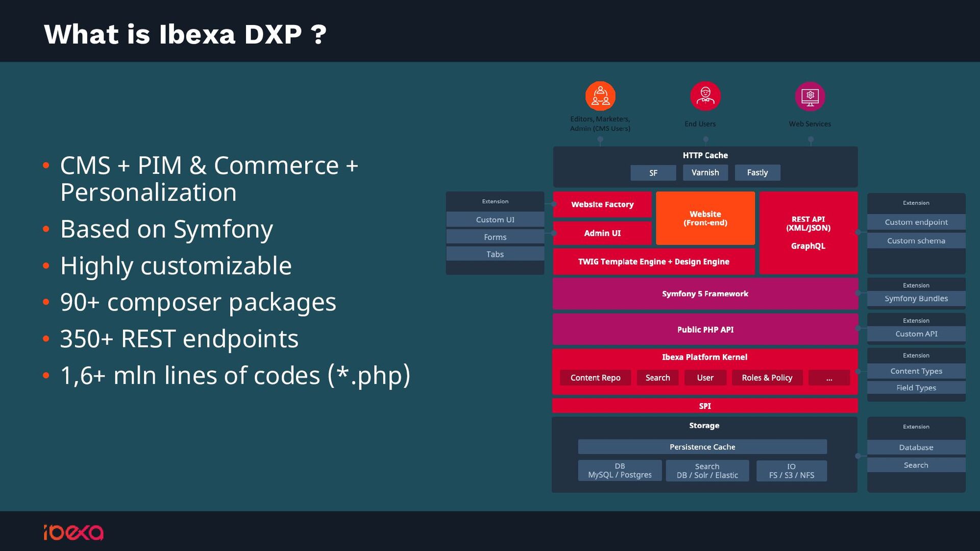The width and height of the screenshot is (980, 551).
Task: Click the Roles & Policy item
Action: pyautogui.click(x=767, y=378)
